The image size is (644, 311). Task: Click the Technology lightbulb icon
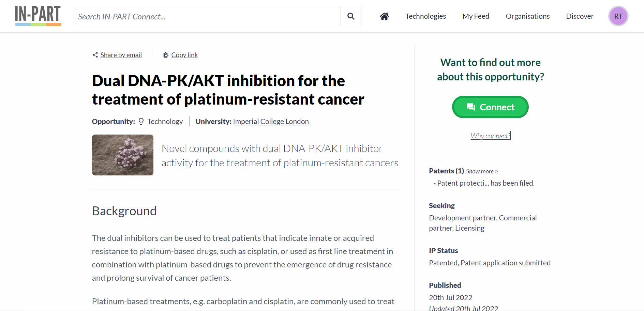click(141, 122)
